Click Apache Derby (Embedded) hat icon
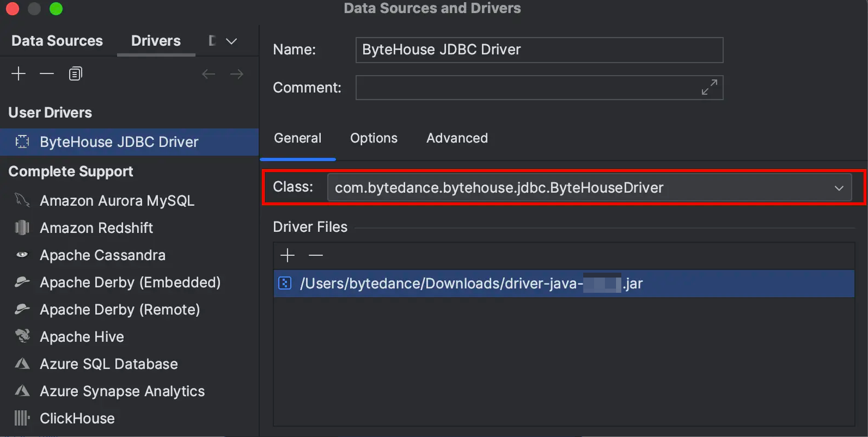The image size is (868, 437). click(x=22, y=282)
